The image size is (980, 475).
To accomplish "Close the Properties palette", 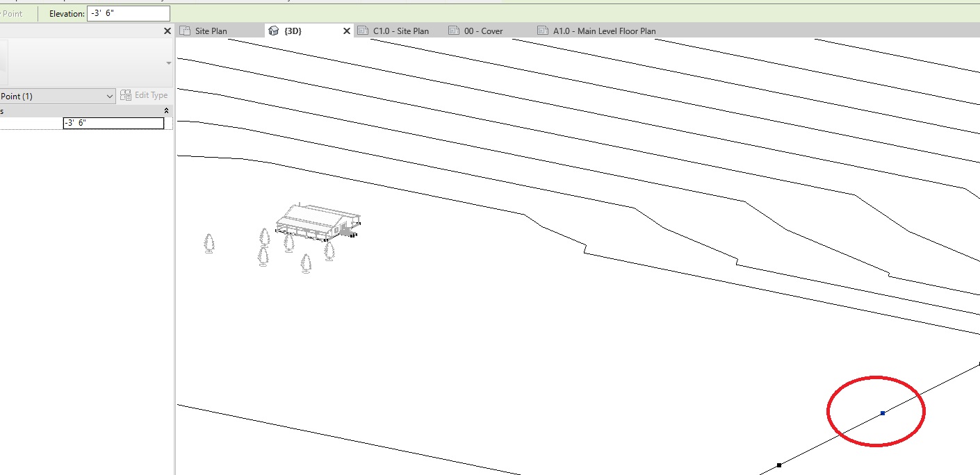I will [x=167, y=31].
